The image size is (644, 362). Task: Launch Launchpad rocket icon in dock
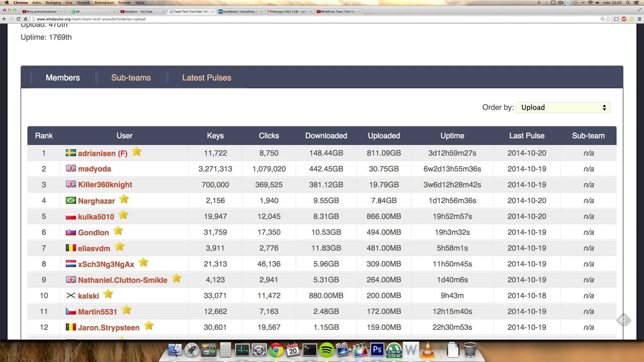click(x=191, y=349)
